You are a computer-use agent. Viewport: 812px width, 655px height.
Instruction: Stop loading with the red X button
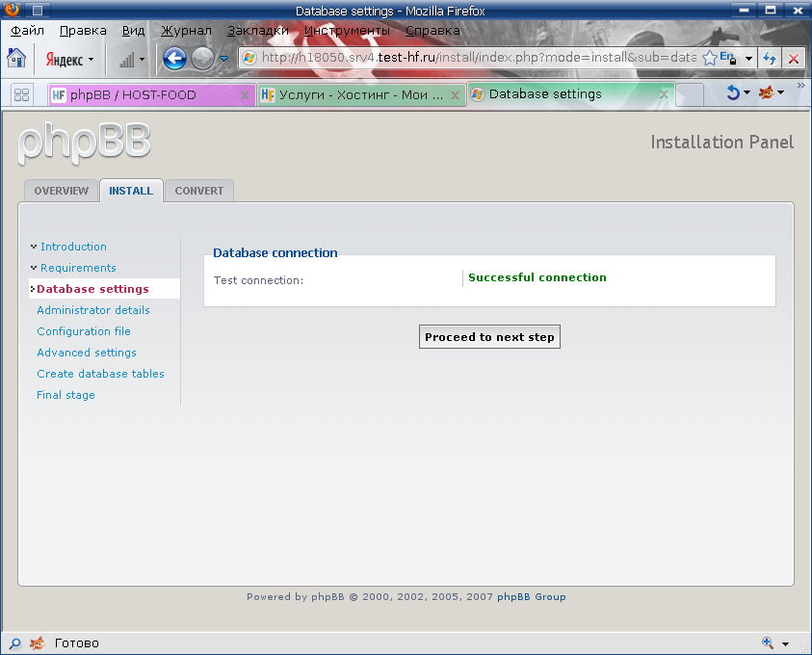pos(794,59)
